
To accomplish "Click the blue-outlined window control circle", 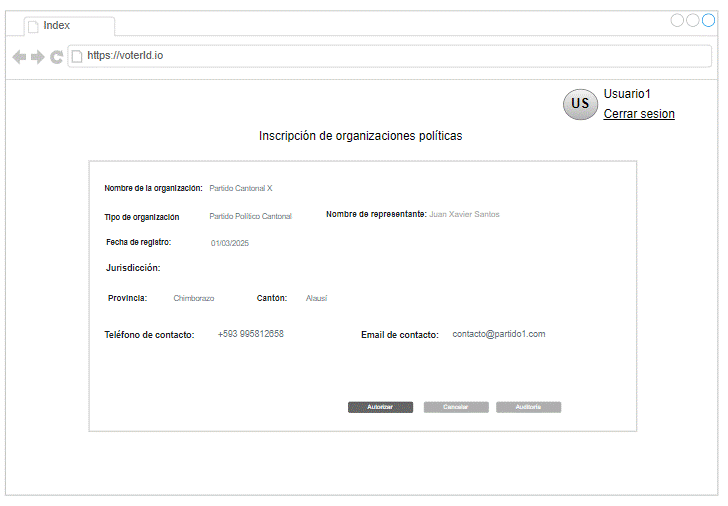I will (x=708, y=20).
